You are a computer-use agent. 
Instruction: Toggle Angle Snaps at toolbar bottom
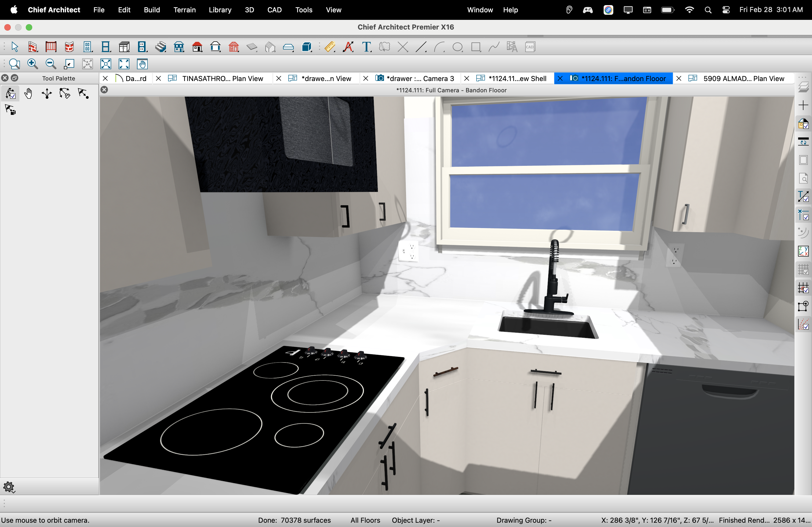[x=803, y=324]
